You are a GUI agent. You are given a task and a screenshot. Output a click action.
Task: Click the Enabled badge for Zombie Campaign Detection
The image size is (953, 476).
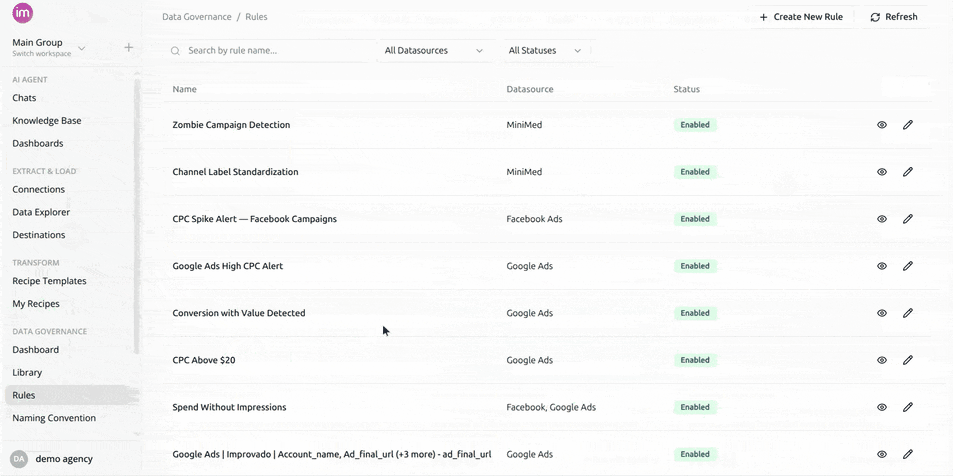pos(695,125)
